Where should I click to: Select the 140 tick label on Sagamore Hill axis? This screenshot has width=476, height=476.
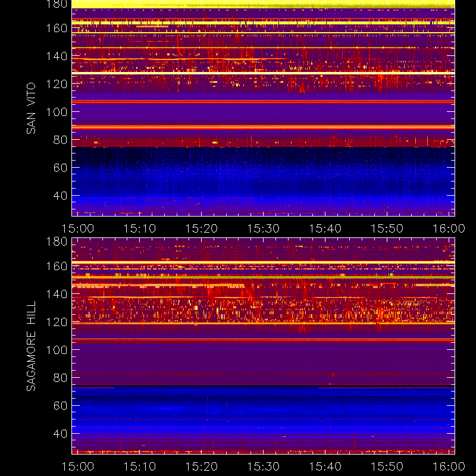[x=57, y=294]
